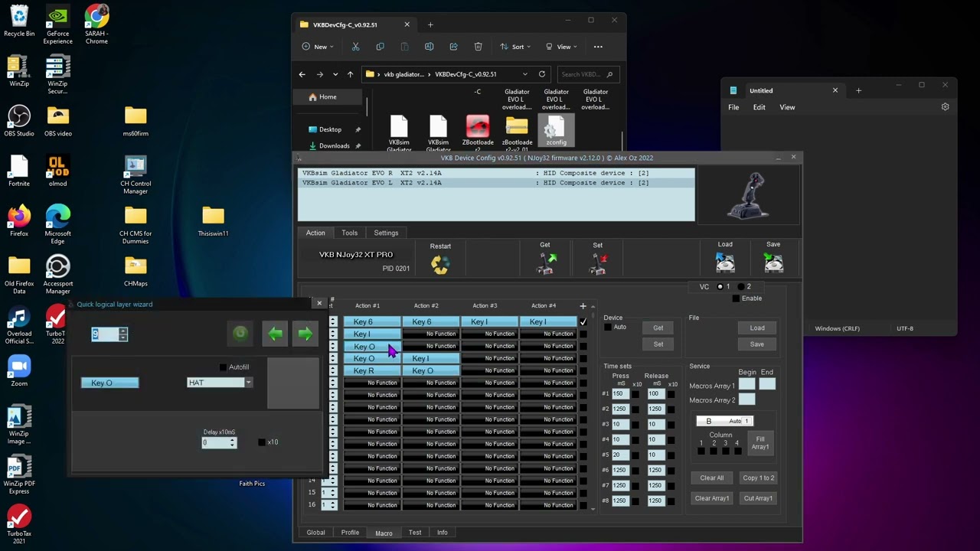Select ZBootloader red icon file

point(478,132)
